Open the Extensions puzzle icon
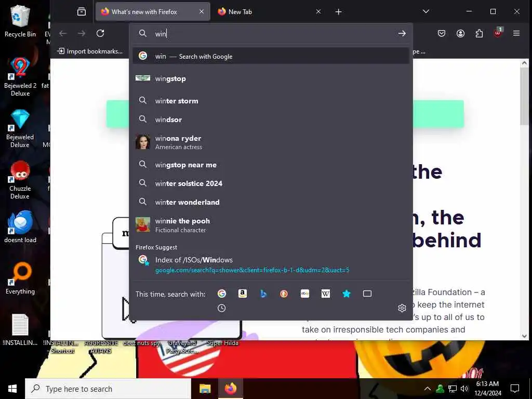532x399 pixels. (479, 33)
